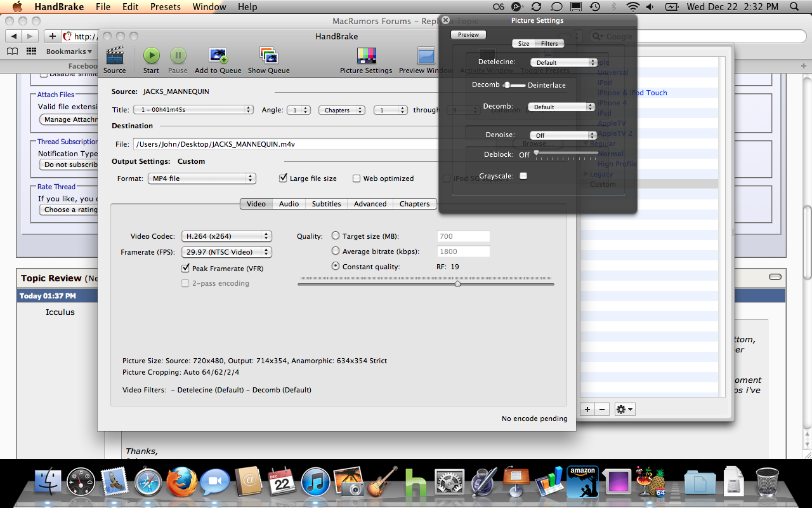The height and width of the screenshot is (508, 812).
Task: Click the Add to Queue icon
Action: (x=218, y=55)
